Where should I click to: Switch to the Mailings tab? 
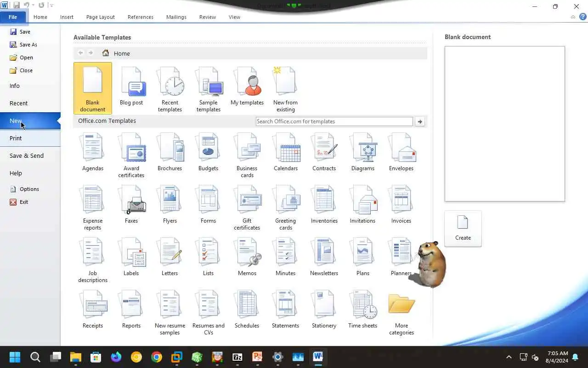(x=176, y=17)
